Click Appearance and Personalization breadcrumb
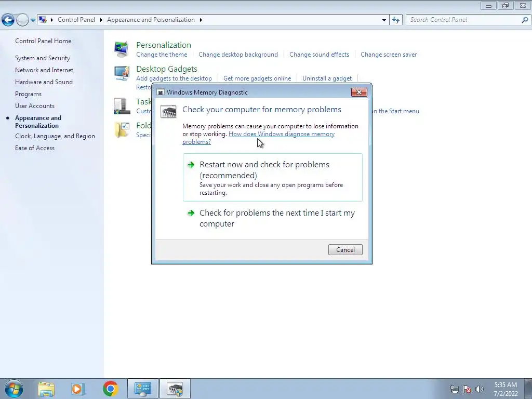Viewport: 532px width, 399px height. (x=151, y=20)
